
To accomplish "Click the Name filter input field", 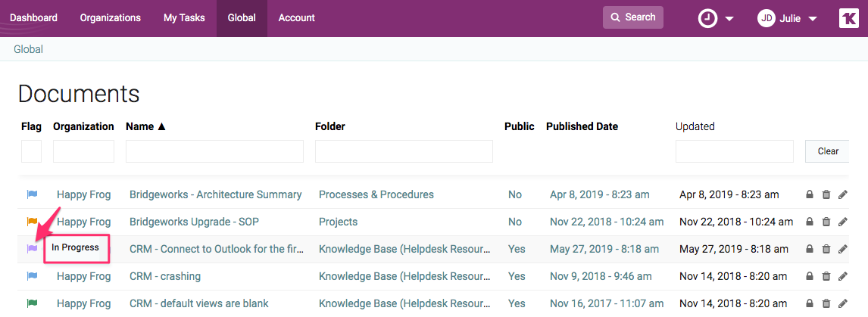I will tap(214, 151).
